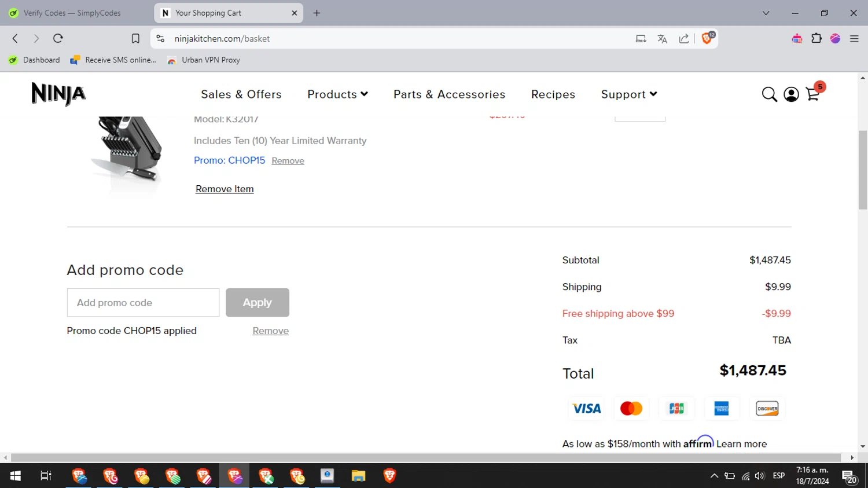Click the Promo: CHOP15 link
This screenshot has width=868, height=488.
pyautogui.click(x=229, y=160)
